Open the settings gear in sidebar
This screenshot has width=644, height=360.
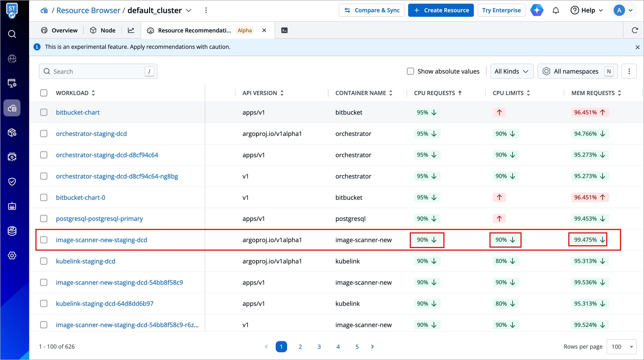coord(12,255)
